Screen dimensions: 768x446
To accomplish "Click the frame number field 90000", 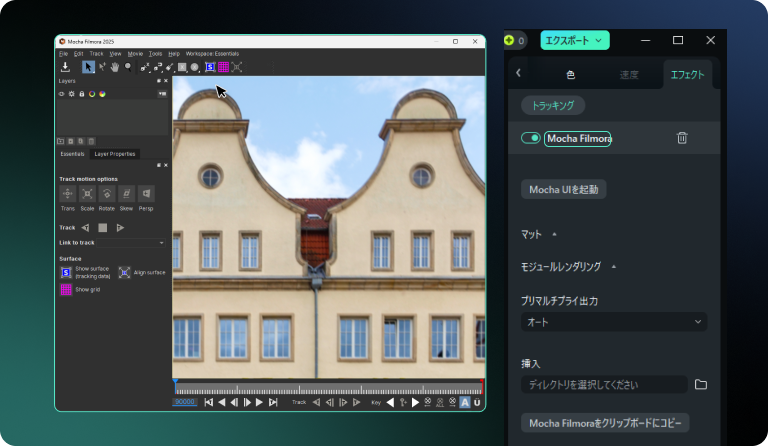I will 185,402.
